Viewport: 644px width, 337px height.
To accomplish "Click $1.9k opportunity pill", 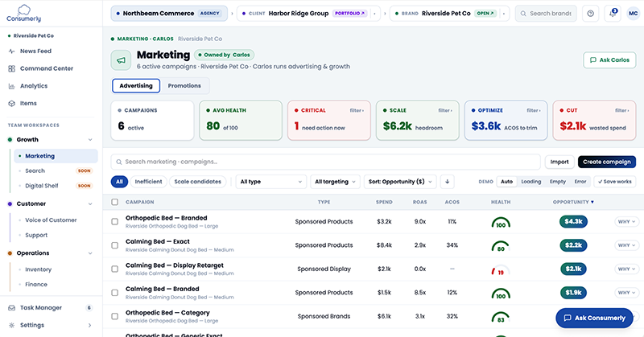I will (x=573, y=293).
